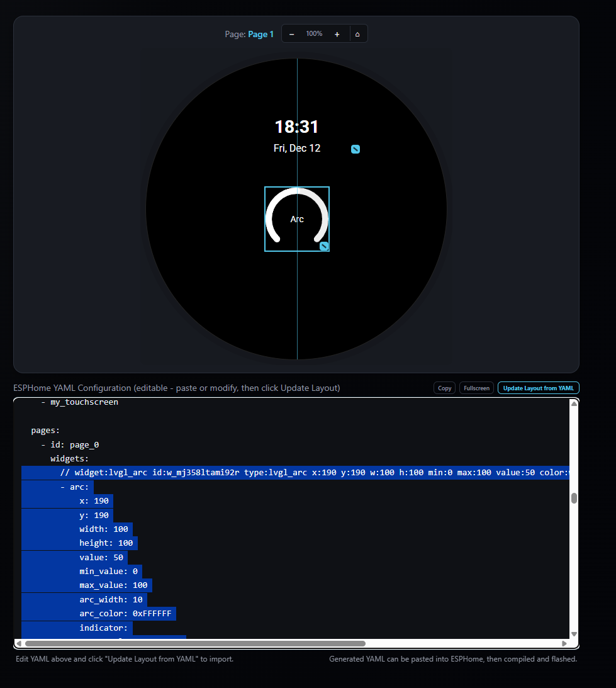Copy the YAML configuration
616x688 pixels.
(444, 388)
